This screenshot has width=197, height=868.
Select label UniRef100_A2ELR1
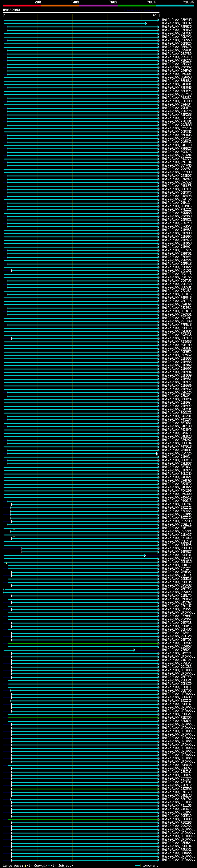point(176,680)
